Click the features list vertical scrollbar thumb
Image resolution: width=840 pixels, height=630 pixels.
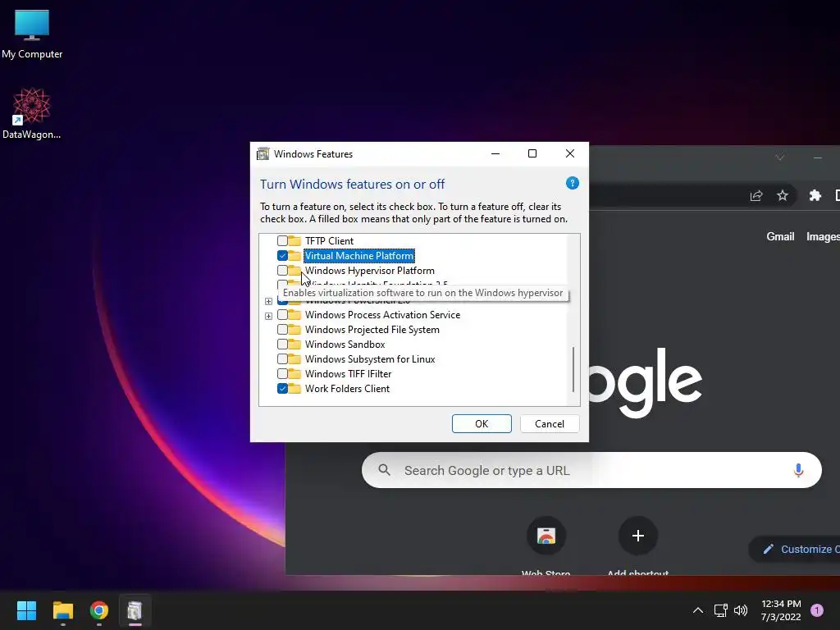[x=573, y=369]
